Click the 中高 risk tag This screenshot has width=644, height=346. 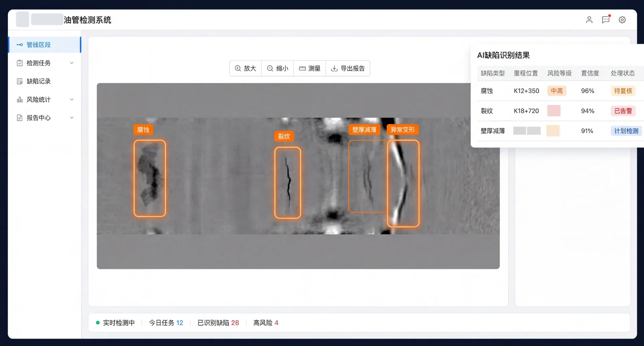pyautogui.click(x=557, y=91)
